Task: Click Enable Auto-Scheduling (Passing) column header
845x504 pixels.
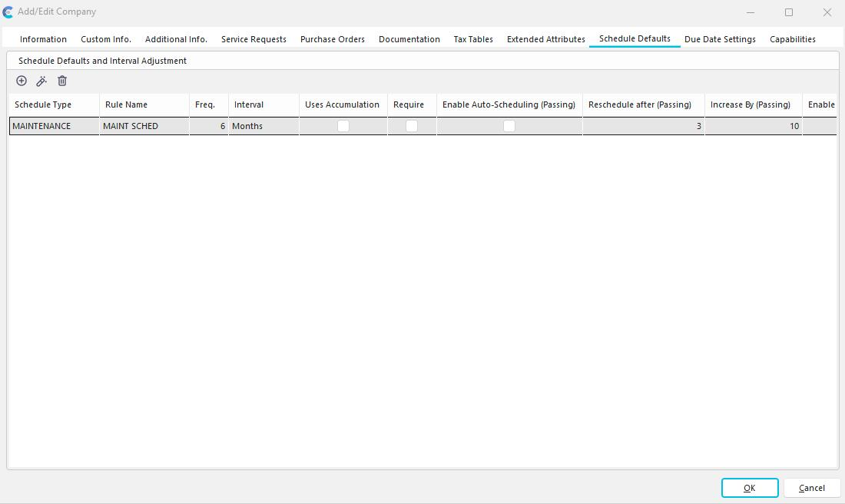Action: 509,104
